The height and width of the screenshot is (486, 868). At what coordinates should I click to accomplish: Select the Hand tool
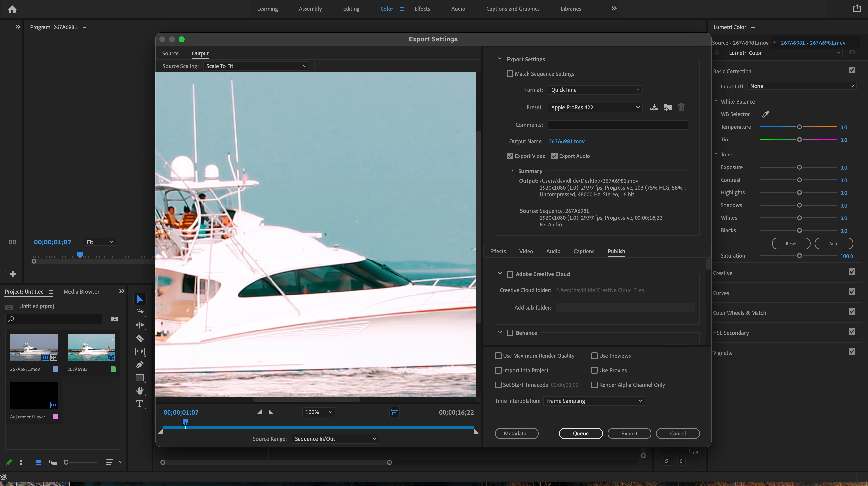[139, 391]
